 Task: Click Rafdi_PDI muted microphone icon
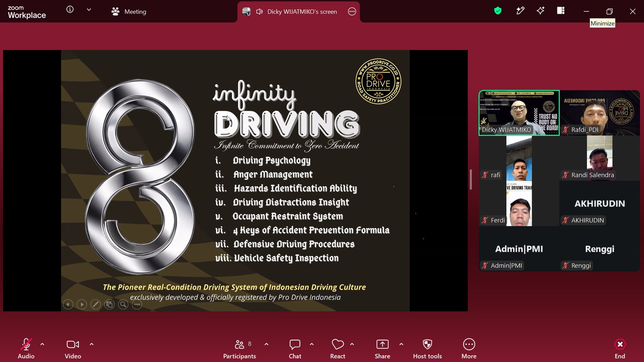pos(566,130)
